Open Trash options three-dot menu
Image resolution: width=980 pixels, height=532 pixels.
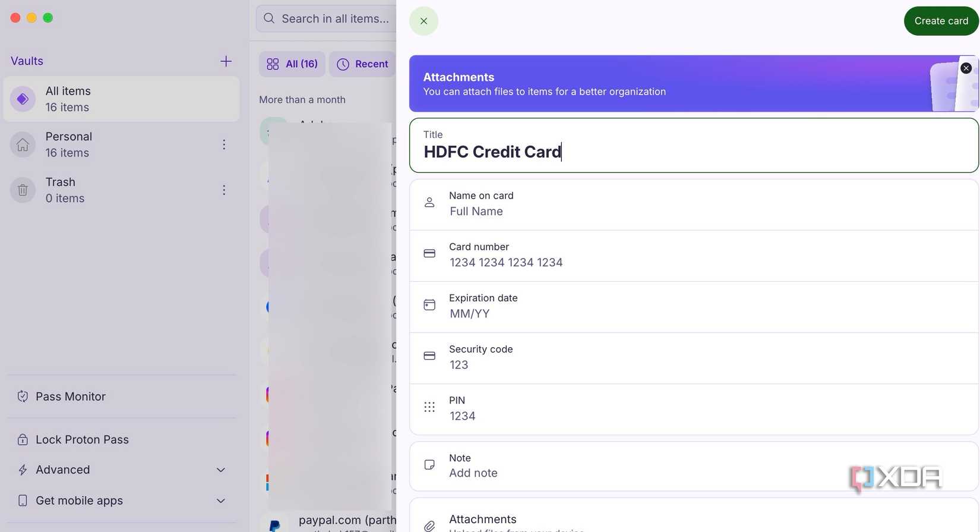pyautogui.click(x=224, y=190)
